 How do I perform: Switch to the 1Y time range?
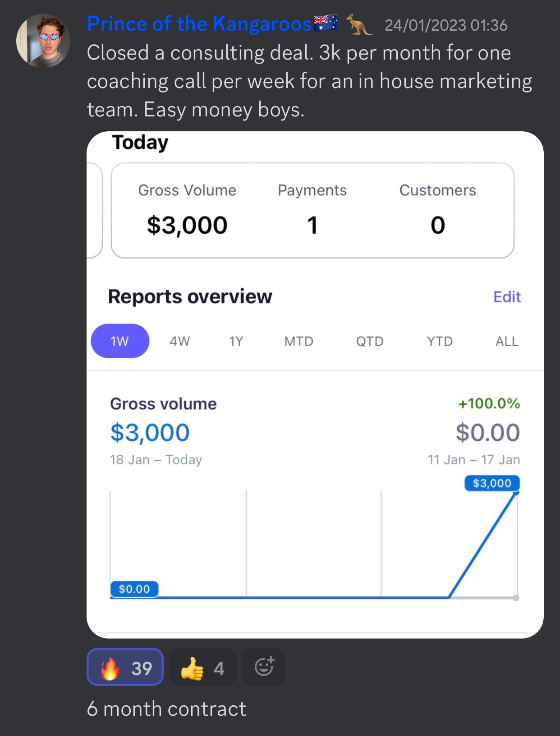point(236,341)
